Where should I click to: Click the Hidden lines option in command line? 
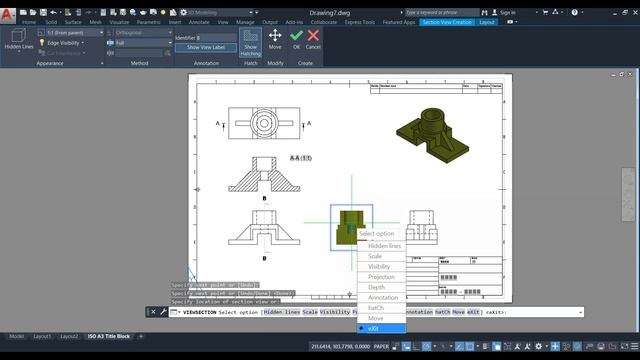point(282,312)
